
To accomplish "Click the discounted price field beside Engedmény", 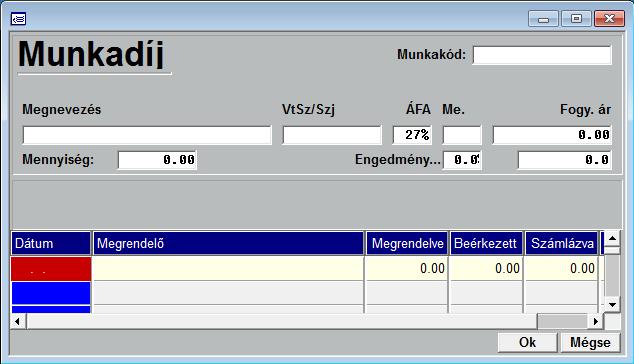I will tap(564, 160).
